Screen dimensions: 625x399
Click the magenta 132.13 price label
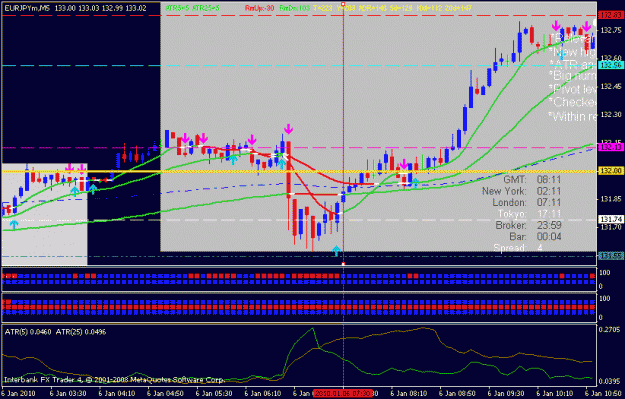611,147
